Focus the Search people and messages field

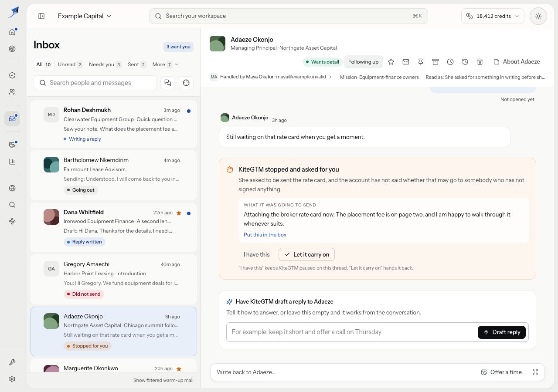pos(95,83)
